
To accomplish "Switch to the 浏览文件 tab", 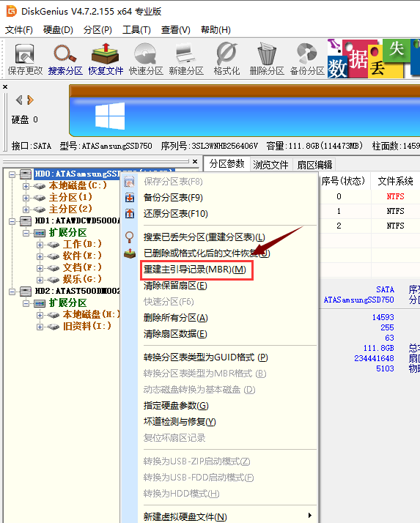I will (x=270, y=164).
